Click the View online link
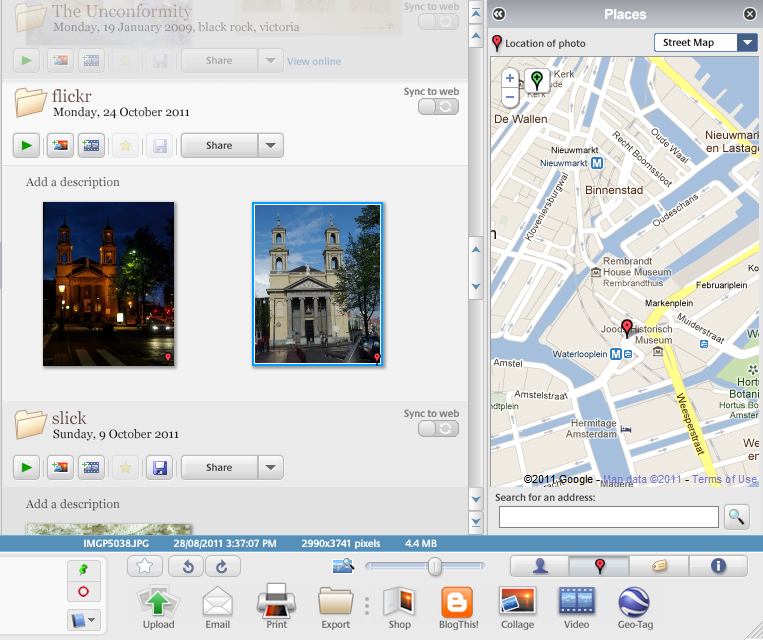 pos(314,61)
